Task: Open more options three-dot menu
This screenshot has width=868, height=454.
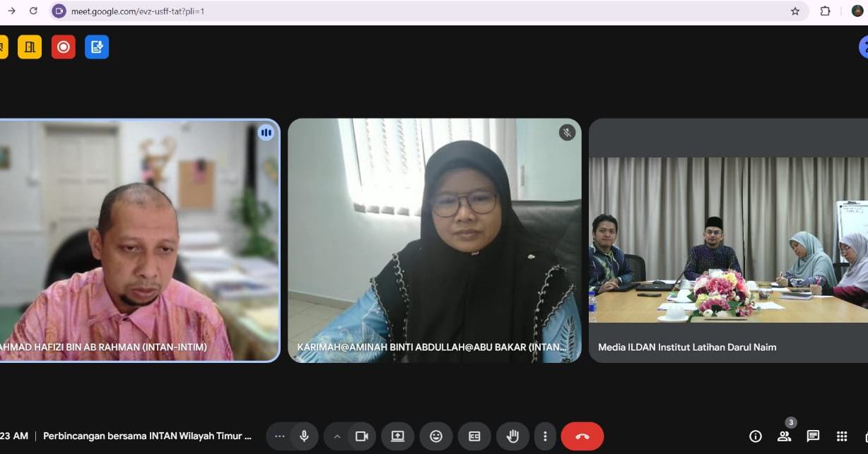Action: click(x=544, y=436)
